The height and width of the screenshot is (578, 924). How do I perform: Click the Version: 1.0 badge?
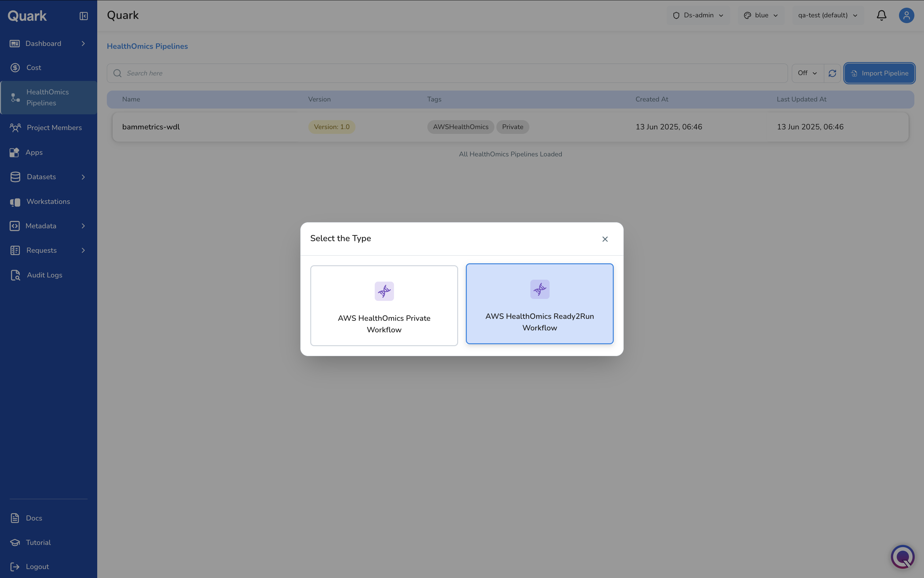point(331,127)
